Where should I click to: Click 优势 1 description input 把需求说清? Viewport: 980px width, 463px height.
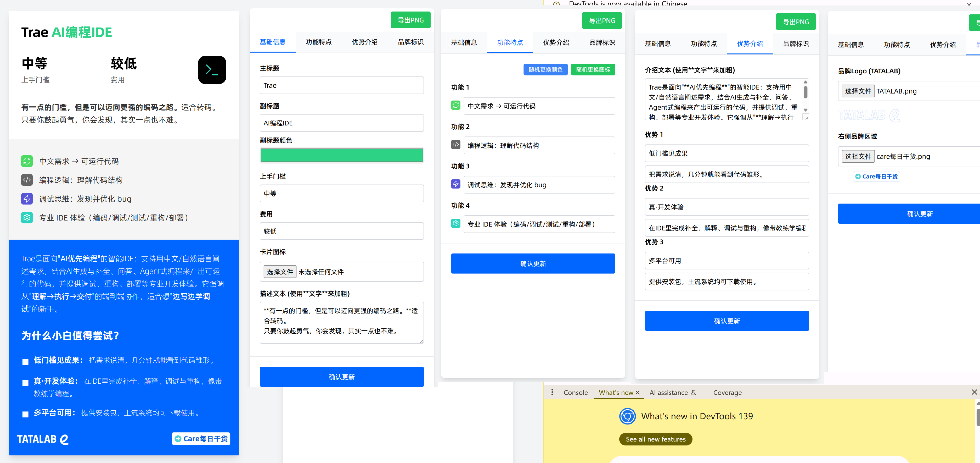(727, 174)
